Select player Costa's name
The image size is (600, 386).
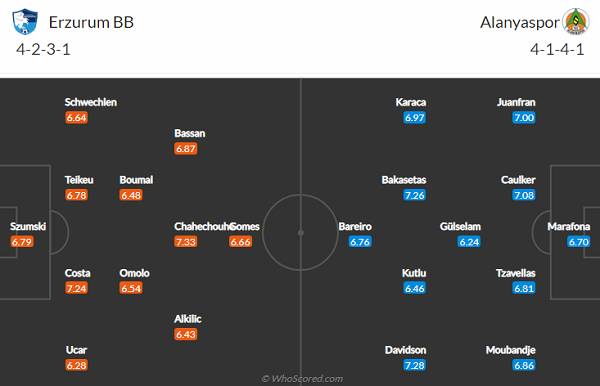pyautogui.click(x=78, y=273)
